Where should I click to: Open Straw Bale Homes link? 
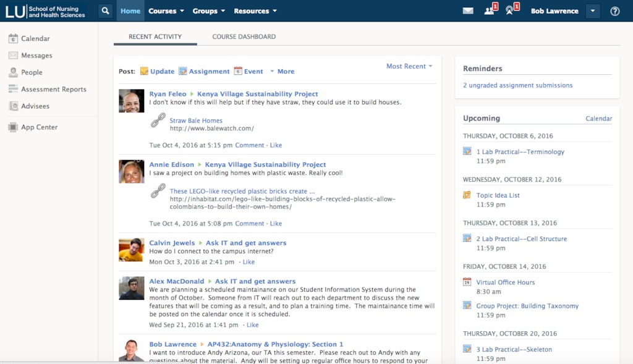196,121
